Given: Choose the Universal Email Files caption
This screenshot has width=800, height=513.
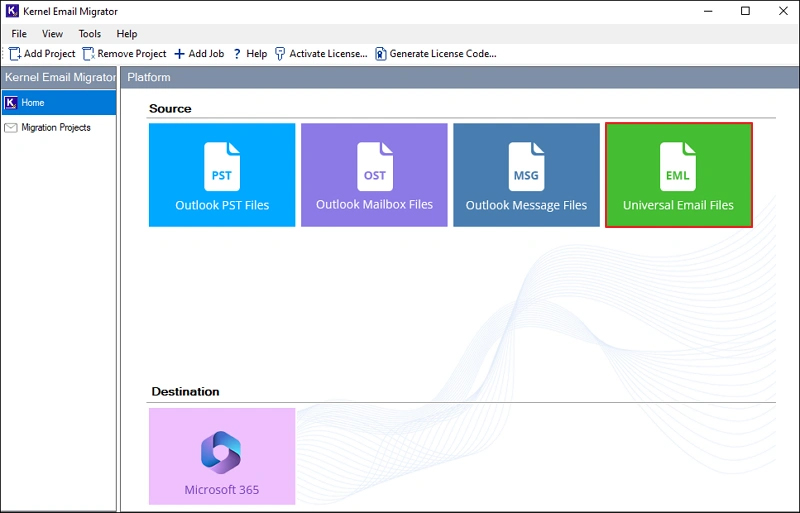Looking at the screenshot, I should point(678,205).
